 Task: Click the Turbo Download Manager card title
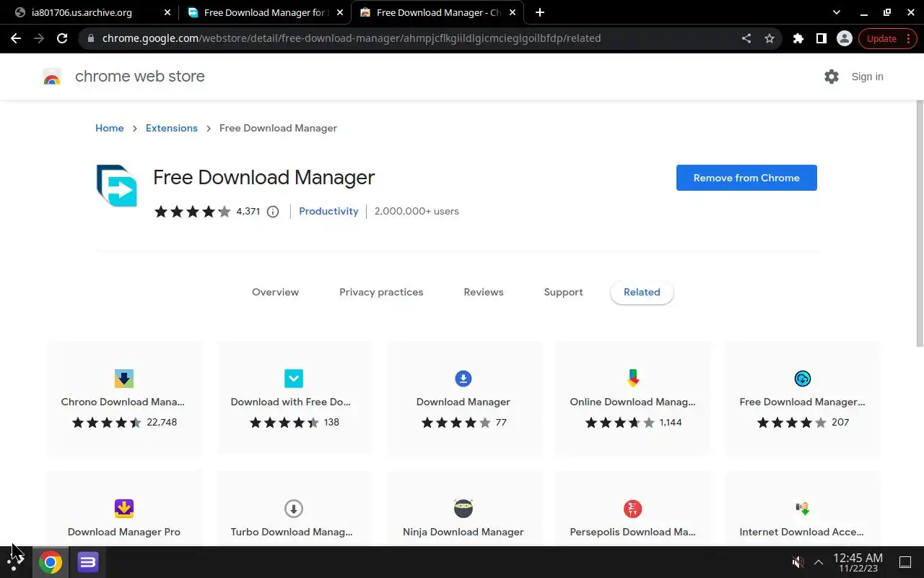click(x=292, y=532)
